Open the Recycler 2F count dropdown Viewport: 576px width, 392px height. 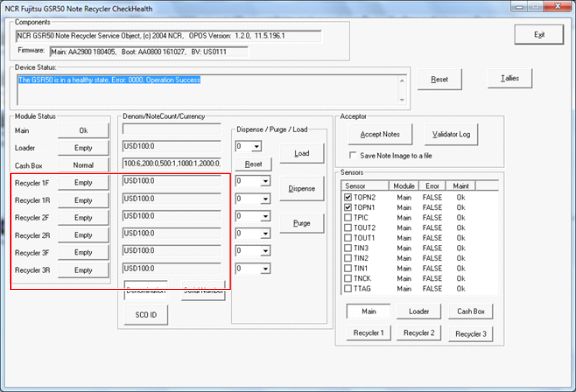tap(265, 216)
